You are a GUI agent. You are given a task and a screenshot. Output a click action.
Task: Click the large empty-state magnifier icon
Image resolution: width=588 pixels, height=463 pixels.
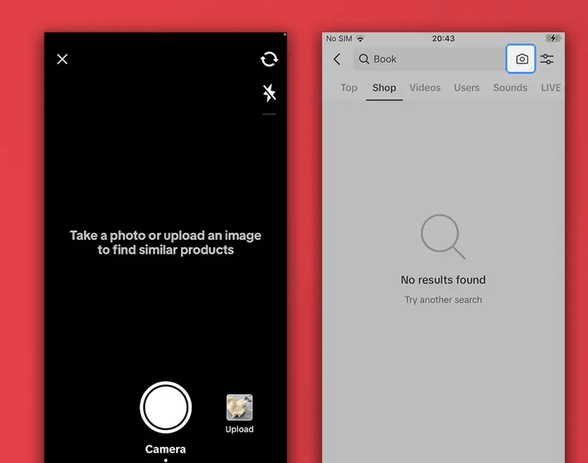(x=443, y=237)
